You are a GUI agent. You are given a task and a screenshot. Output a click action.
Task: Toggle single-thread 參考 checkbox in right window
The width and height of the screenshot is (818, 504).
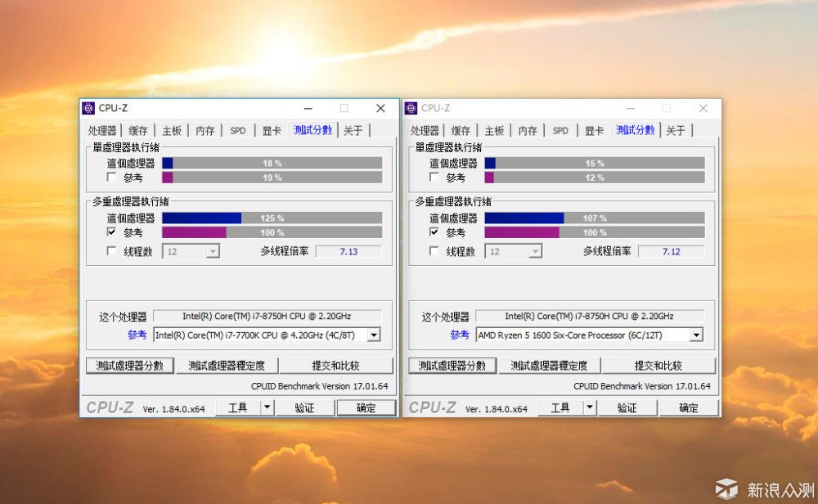pos(434,177)
